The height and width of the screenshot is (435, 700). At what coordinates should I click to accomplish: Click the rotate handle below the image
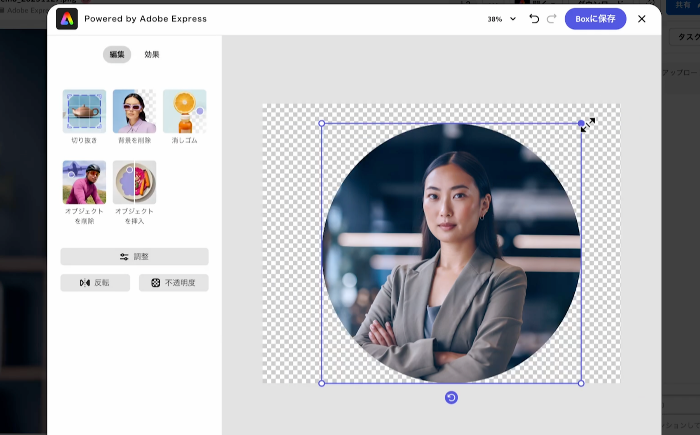point(451,398)
